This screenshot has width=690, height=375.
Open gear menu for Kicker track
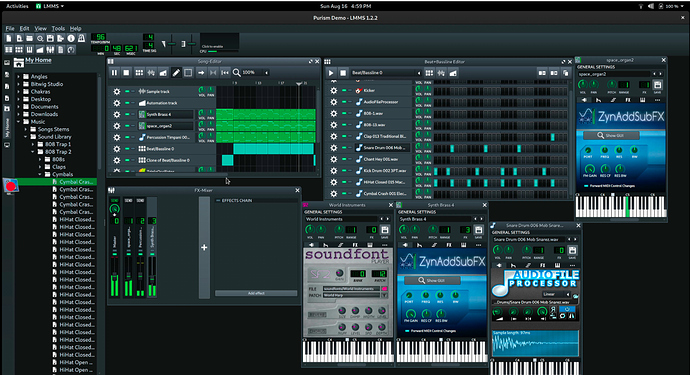[334, 91]
